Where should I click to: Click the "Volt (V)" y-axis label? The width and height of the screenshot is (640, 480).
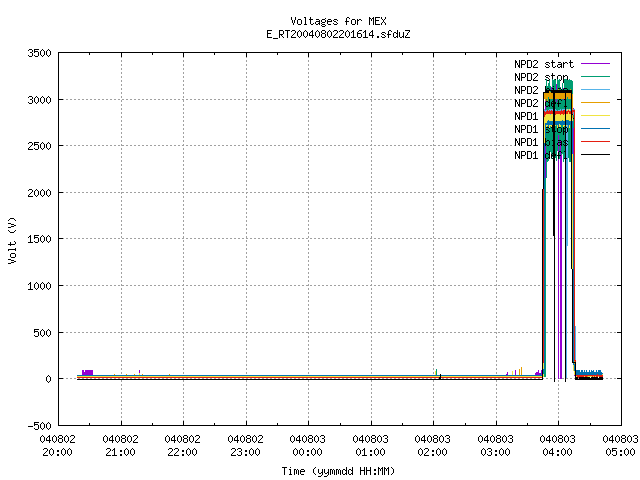pyautogui.click(x=12, y=240)
